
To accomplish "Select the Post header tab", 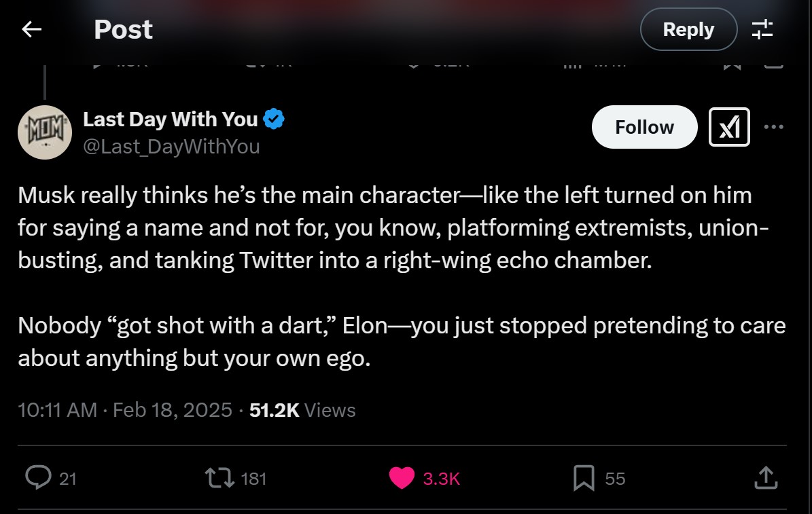I will [x=123, y=29].
